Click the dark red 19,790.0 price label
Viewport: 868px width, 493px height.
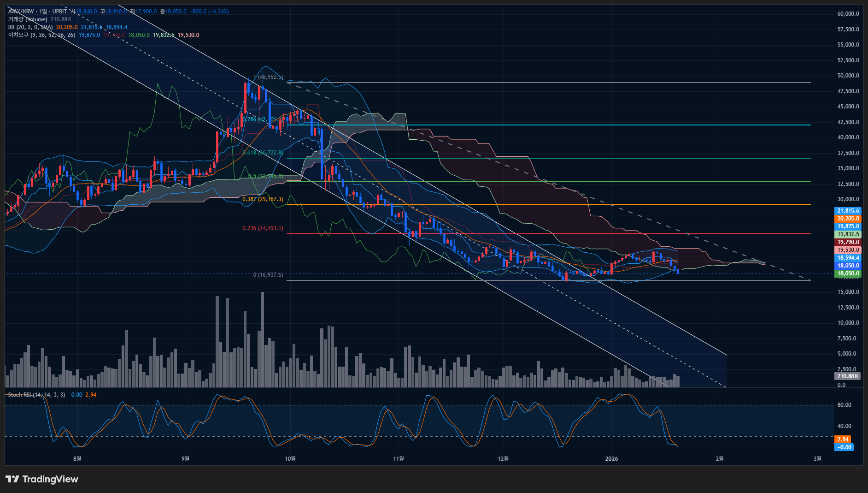(848, 242)
